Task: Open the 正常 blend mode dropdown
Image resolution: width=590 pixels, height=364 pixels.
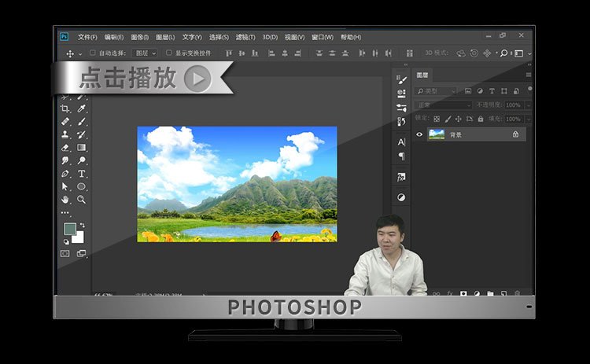Action: coord(443,105)
